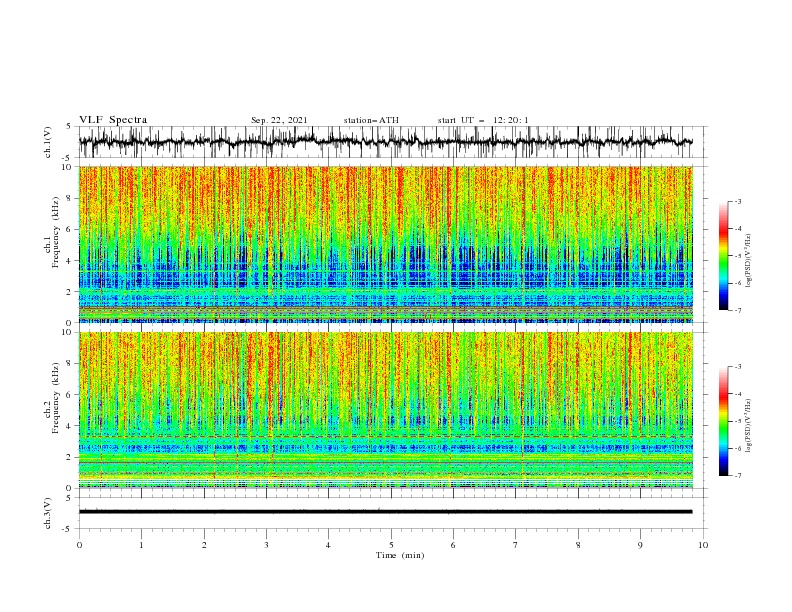
Task: Click time axis tick label "8"
Action: tap(578, 545)
